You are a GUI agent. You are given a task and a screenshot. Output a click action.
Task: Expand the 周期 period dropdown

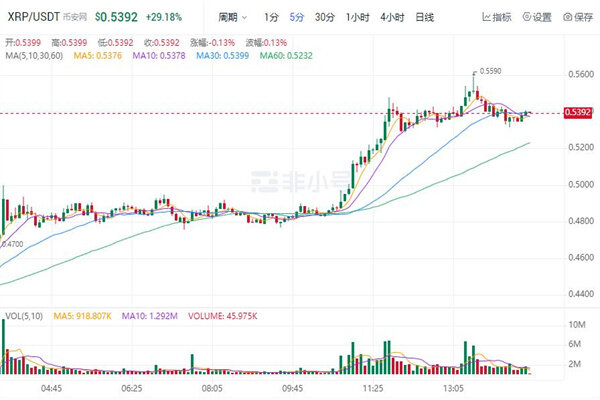click(232, 17)
